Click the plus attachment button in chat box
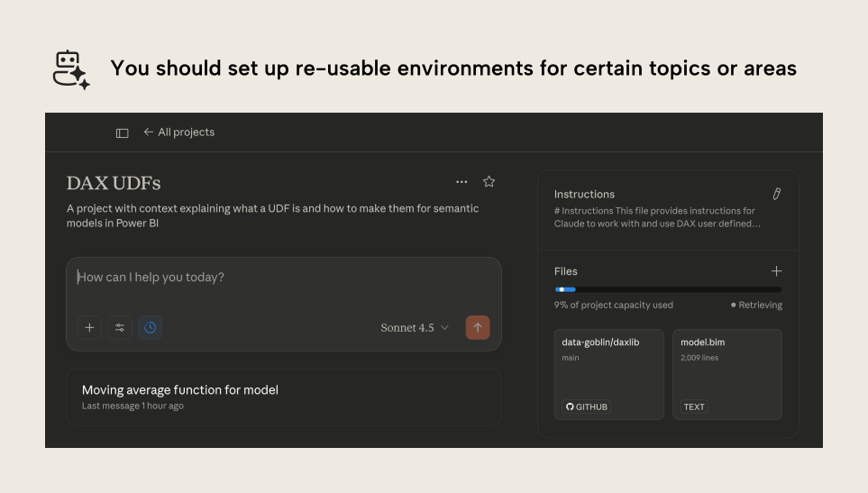Image resolution: width=868 pixels, height=493 pixels. [89, 328]
